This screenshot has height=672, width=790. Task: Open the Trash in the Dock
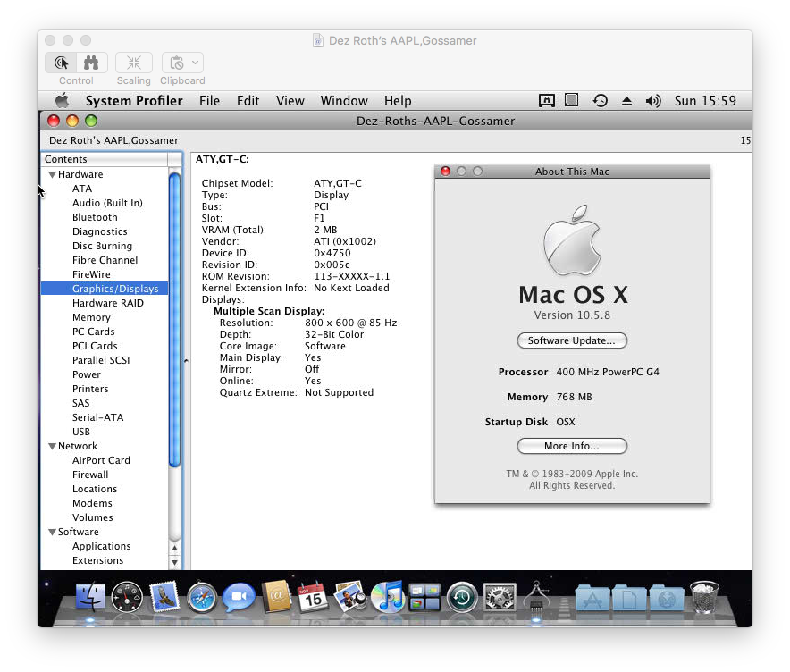pos(704,597)
